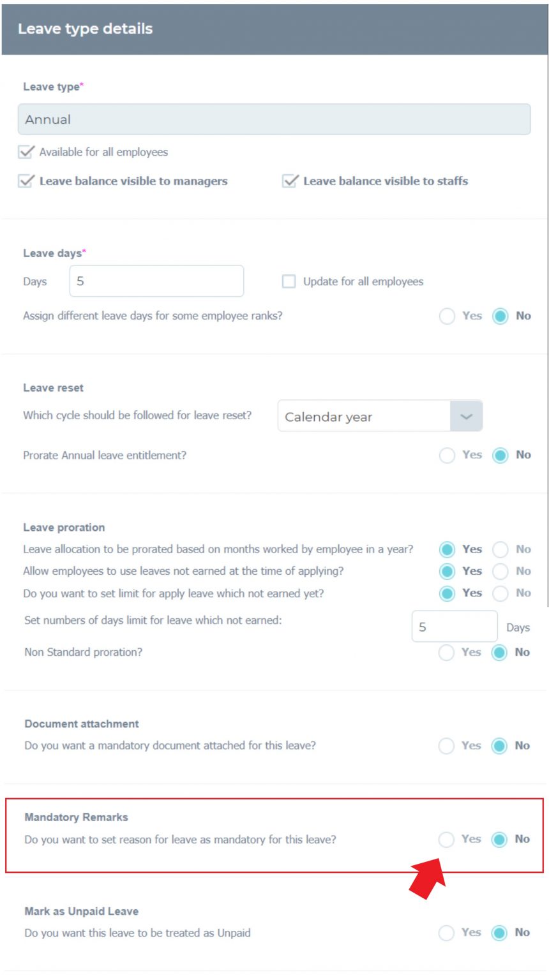Uncheck Available for all employees
Viewport: 549px width, 980px height.
coord(27,152)
